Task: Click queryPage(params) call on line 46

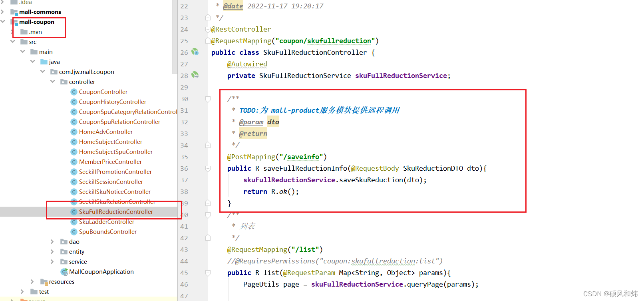Action: click(441, 284)
